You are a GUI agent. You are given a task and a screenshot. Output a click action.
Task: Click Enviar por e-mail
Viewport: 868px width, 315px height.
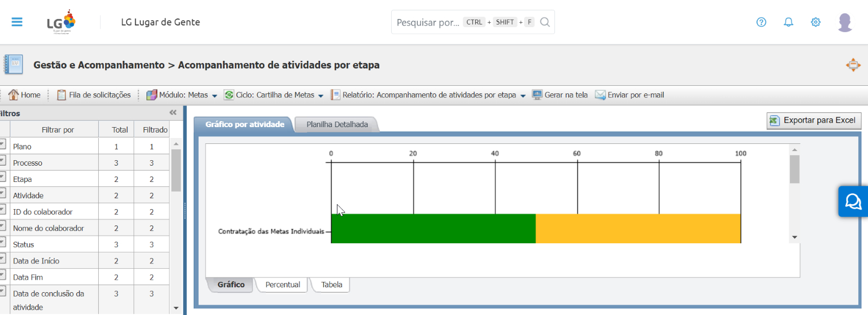[x=629, y=94]
